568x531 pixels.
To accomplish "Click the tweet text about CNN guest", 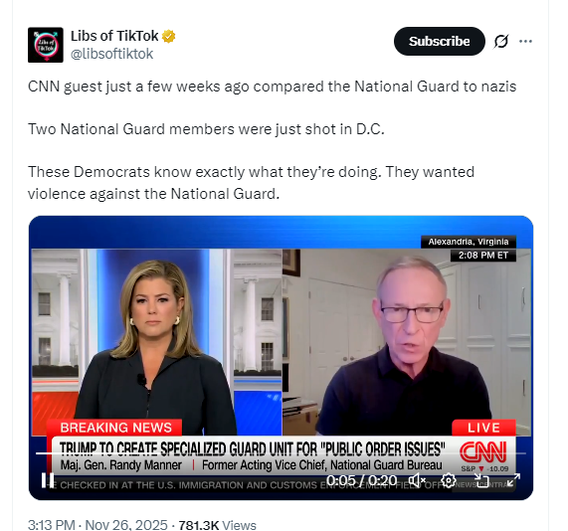I will point(272,87).
